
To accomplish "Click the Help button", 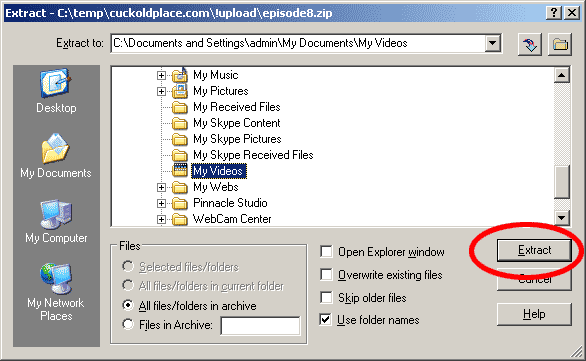I will (x=534, y=314).
